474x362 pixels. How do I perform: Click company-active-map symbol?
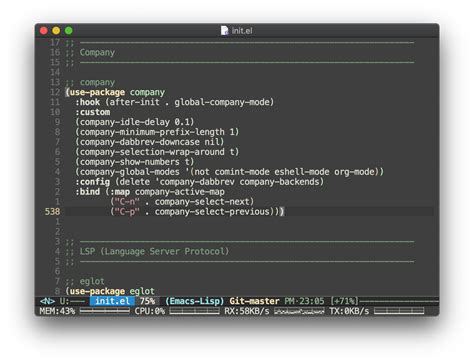click(x=180, y=192)
